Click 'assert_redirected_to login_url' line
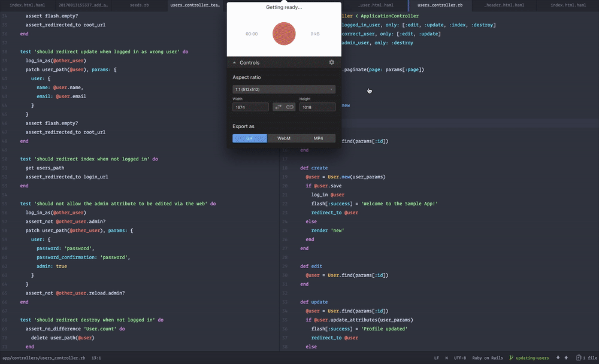Image resolution: width=599 pixels, height=364 pixels. point(67,177)
